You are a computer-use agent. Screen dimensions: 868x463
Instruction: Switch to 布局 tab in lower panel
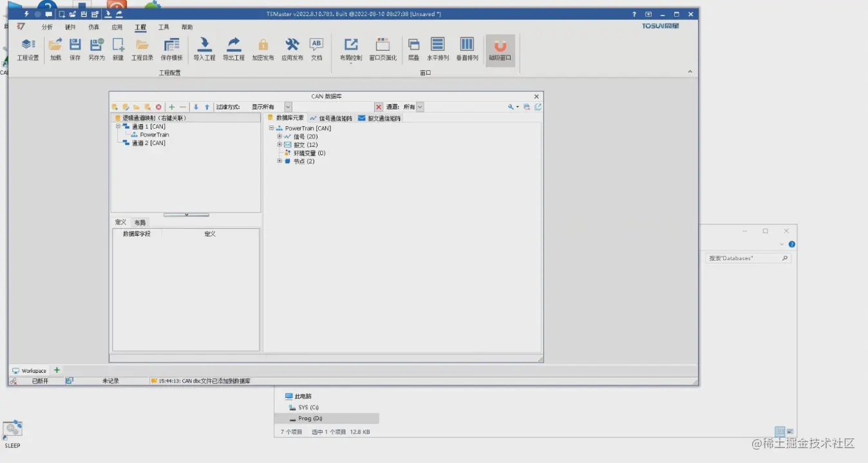point(140,222)
